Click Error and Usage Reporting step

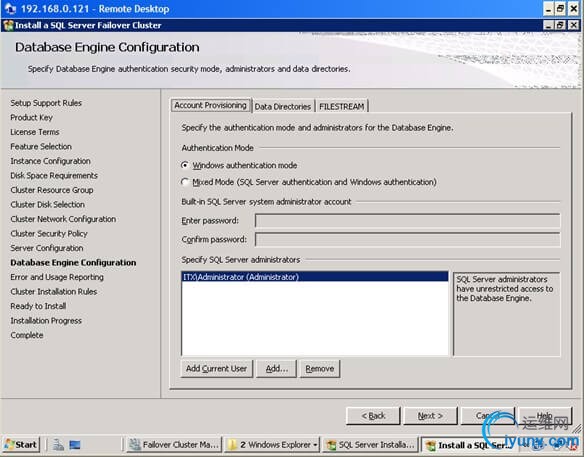click(57, 277)
